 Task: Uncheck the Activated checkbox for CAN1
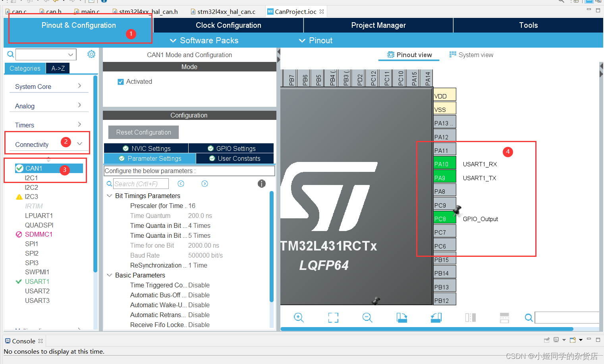[x=121, y=81]
